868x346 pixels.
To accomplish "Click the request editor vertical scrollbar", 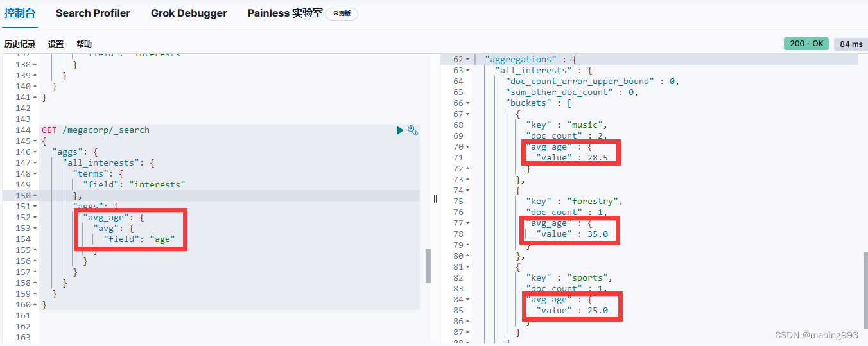I will tap(428, 266).
